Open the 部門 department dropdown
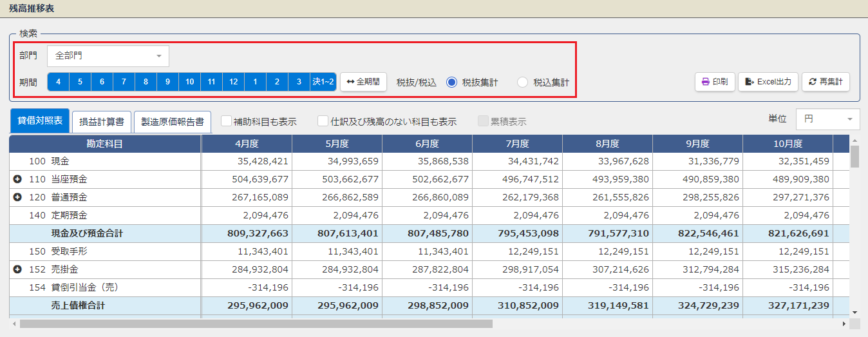Image resolution: width=868 pixels, height=337 pixels. point(108,56)
